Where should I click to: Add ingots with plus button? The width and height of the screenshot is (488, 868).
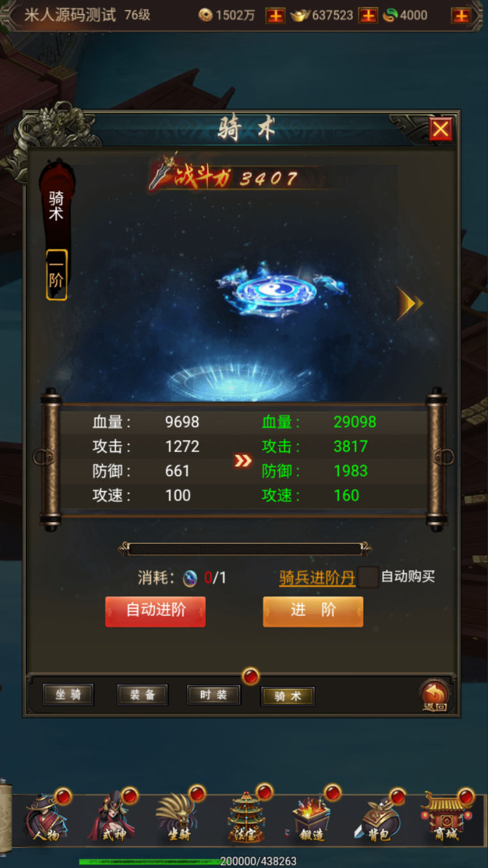click(368, 15)
